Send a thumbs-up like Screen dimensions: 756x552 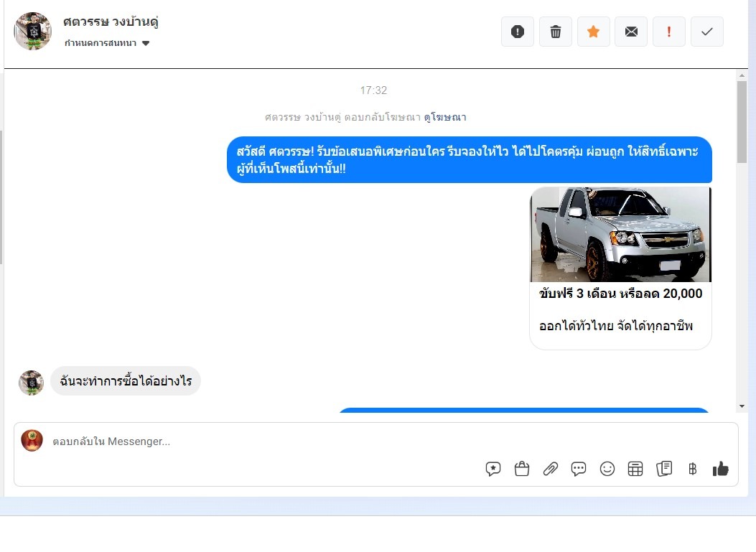[720, 469]
